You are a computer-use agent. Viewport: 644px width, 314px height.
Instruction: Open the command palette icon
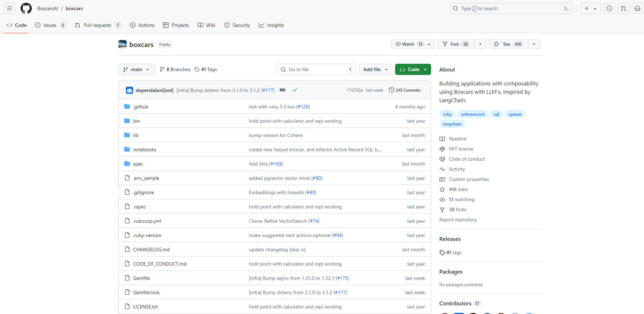pos(566,8)
